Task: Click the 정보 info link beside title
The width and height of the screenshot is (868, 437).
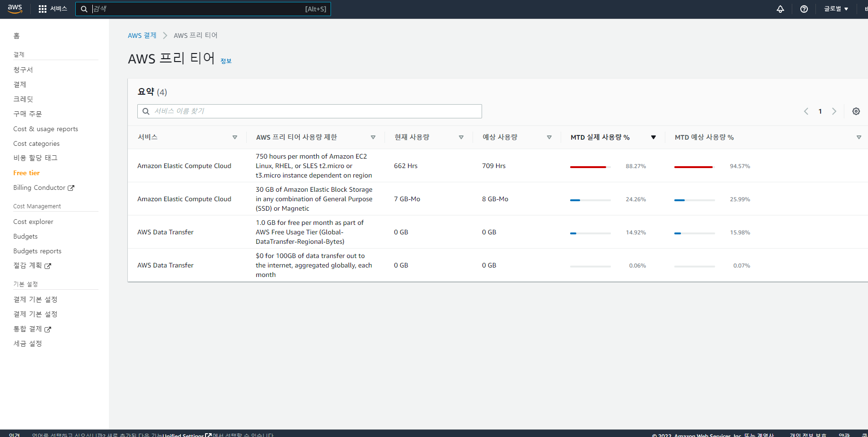Action: (226, 61)
